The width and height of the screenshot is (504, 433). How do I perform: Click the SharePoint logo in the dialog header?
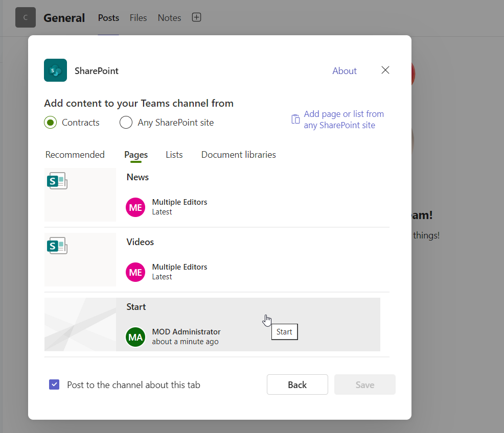point(55,70)
